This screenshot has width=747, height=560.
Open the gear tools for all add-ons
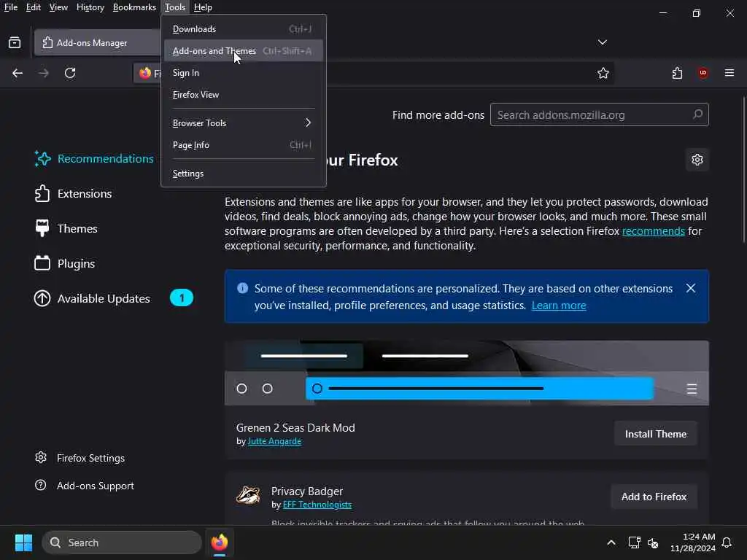(697, 160)
